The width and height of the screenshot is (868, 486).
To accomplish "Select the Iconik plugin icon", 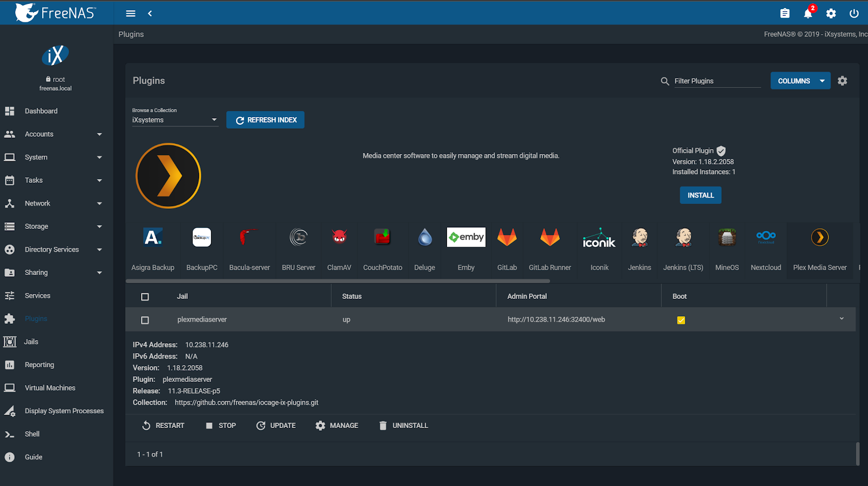I will tap(599, 237).
